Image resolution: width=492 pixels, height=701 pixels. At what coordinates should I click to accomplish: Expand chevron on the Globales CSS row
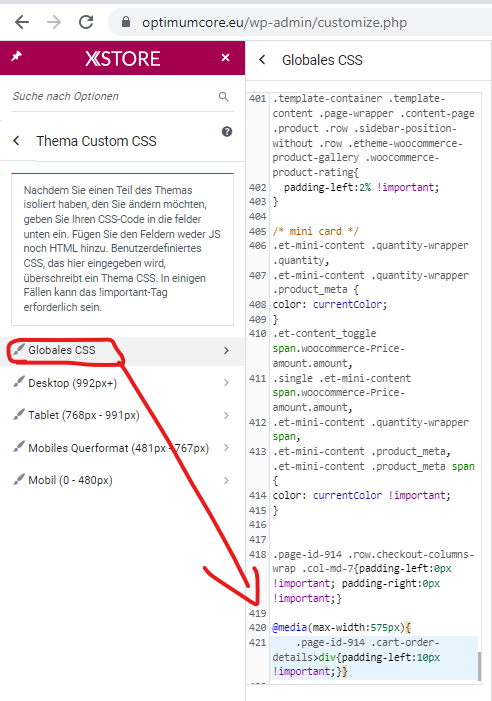(227, 350)
